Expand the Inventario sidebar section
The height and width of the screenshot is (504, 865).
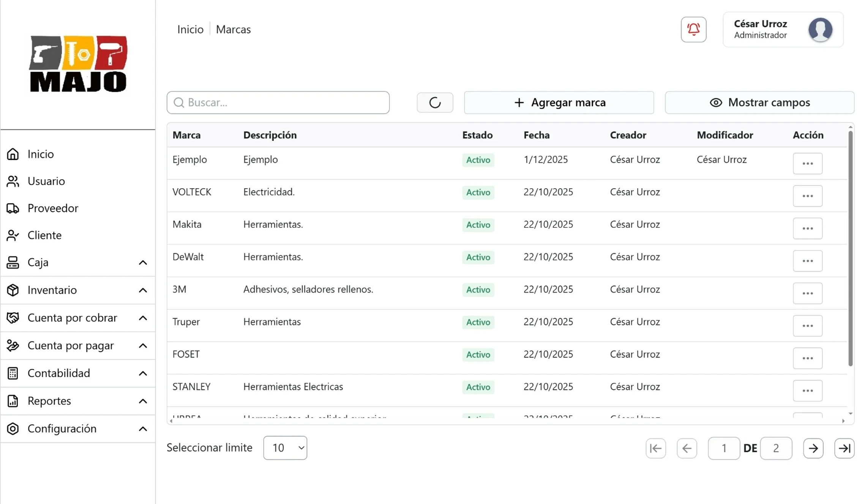click(77, 290)
